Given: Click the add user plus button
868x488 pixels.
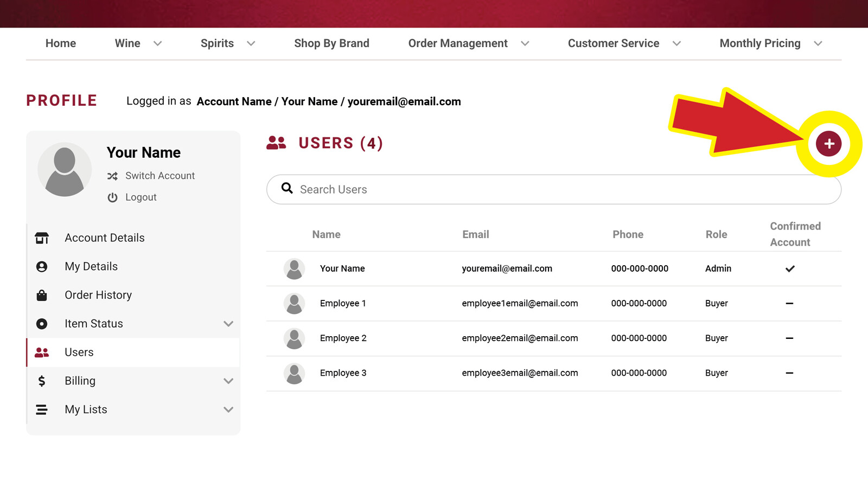Looking at the screenshot, I should point(828,144).
